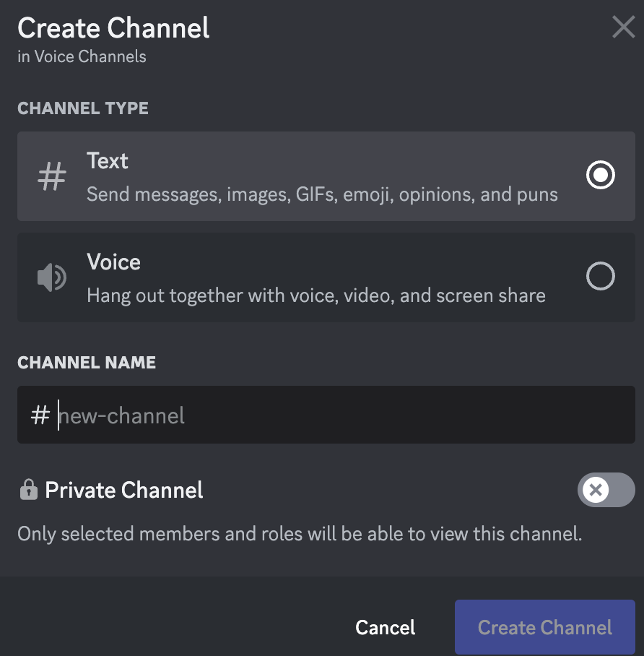Click the in Voice Channels subtitle
Image resolution: width=644 pixels, height=656 pixels.
(x=82, y=56)
